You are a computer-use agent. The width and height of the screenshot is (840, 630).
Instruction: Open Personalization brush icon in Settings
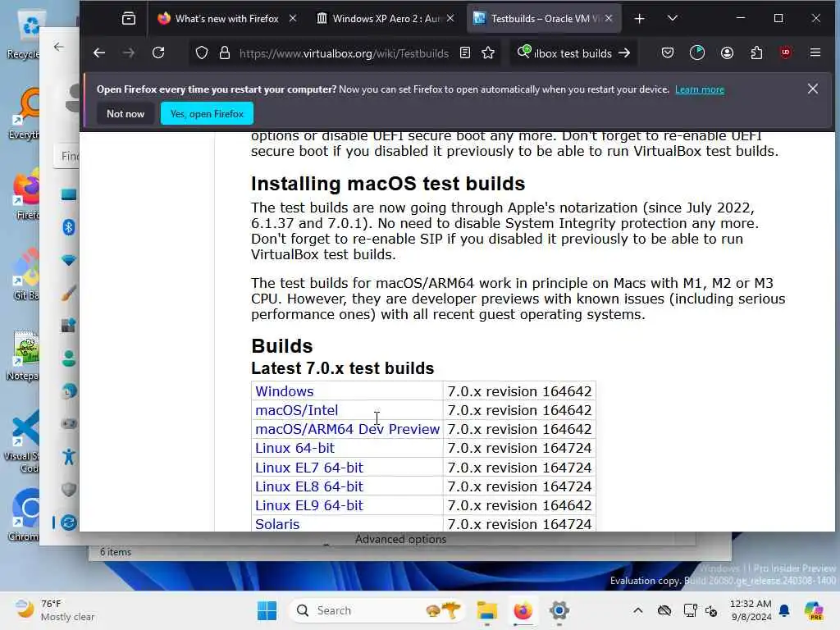point(69,293)
